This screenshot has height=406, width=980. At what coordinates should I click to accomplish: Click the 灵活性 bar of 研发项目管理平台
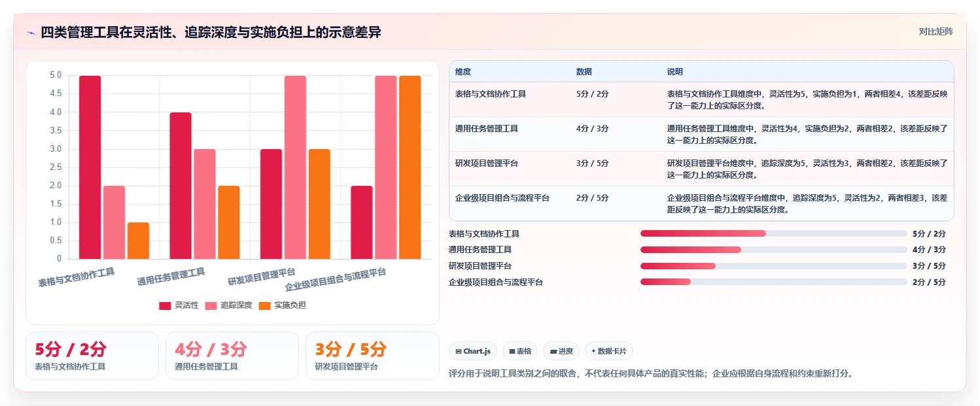click(271, 204)
